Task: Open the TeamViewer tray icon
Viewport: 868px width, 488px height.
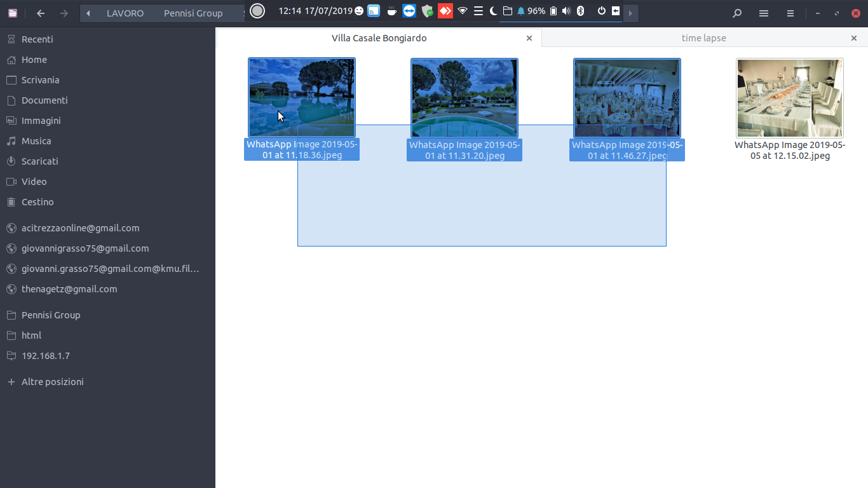Action: pos(409,11)
